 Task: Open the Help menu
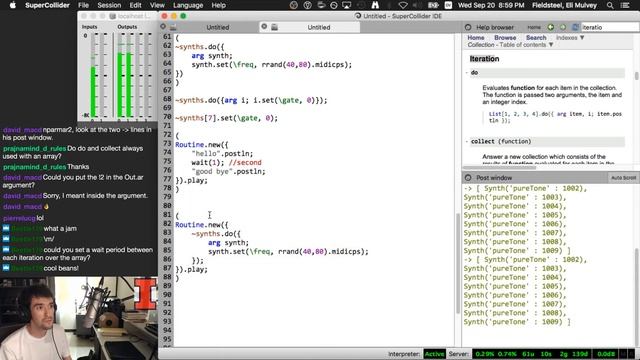coord(218,5)
